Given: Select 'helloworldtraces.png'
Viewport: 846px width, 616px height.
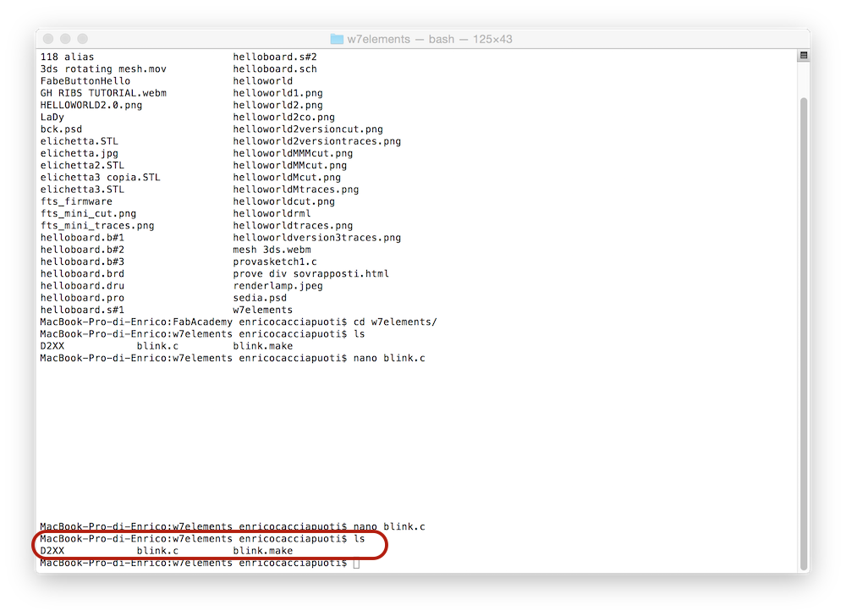Looking at the screenshot, I should (293, 225).
